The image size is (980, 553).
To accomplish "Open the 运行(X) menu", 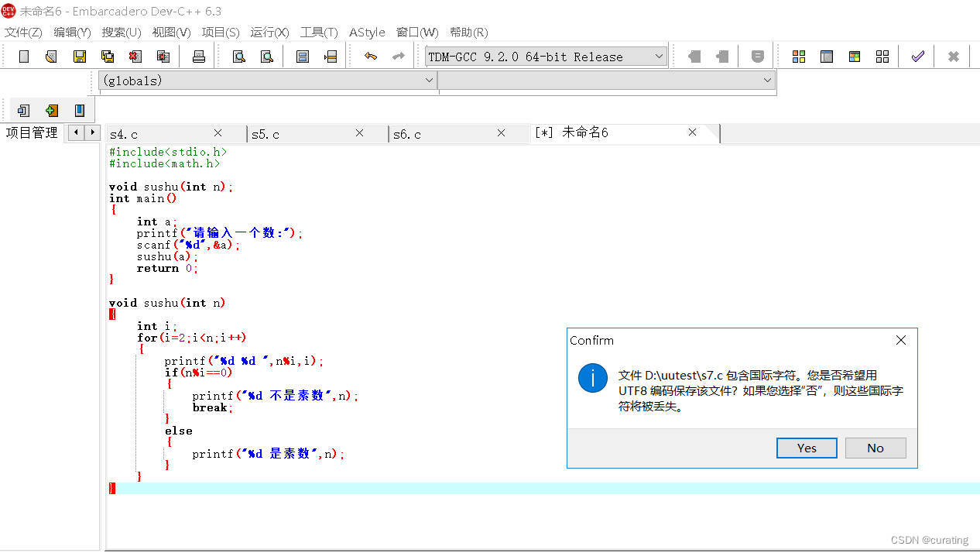I will [x=269, y=33].
